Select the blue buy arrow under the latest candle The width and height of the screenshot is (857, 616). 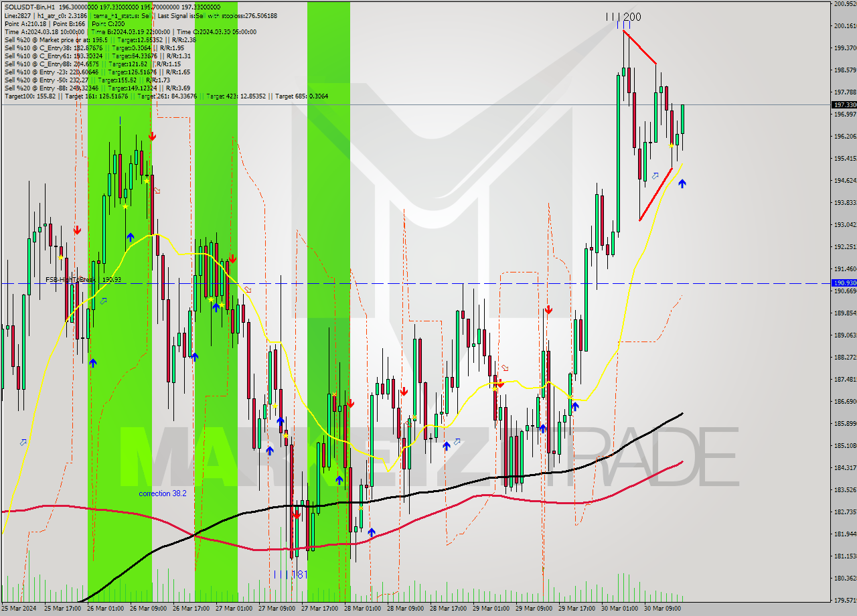tap(682, 183)
